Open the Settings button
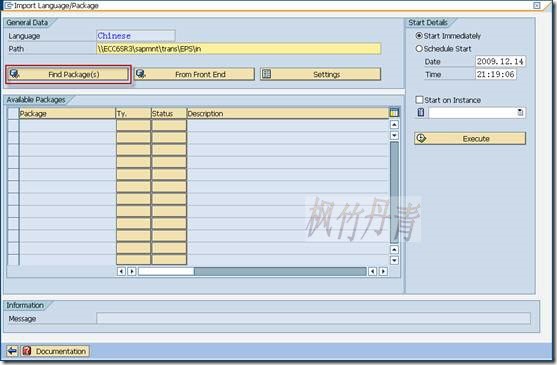Image resolution: width=557 pixels, height=365 pixels. click(x=320, y=74)
